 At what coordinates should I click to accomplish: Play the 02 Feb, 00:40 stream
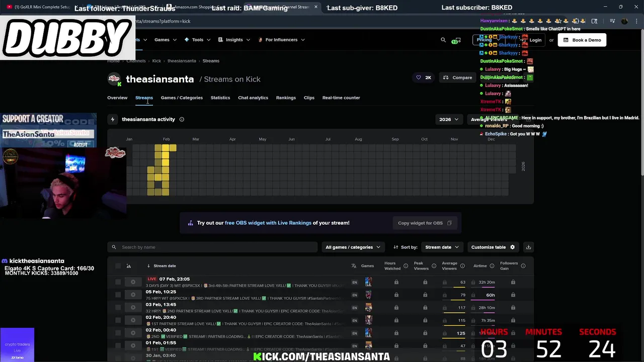click(x=133, y=333)
